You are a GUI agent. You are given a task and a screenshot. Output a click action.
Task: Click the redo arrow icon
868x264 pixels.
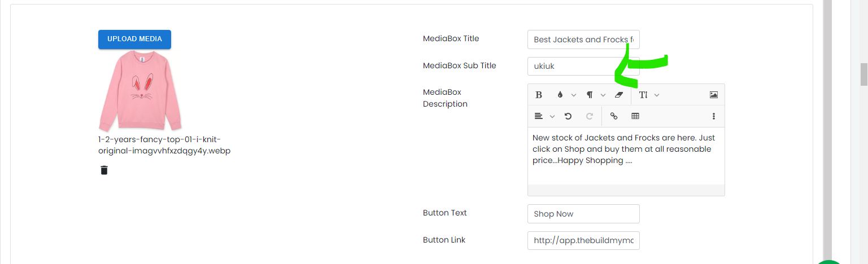tap(590, 116)
